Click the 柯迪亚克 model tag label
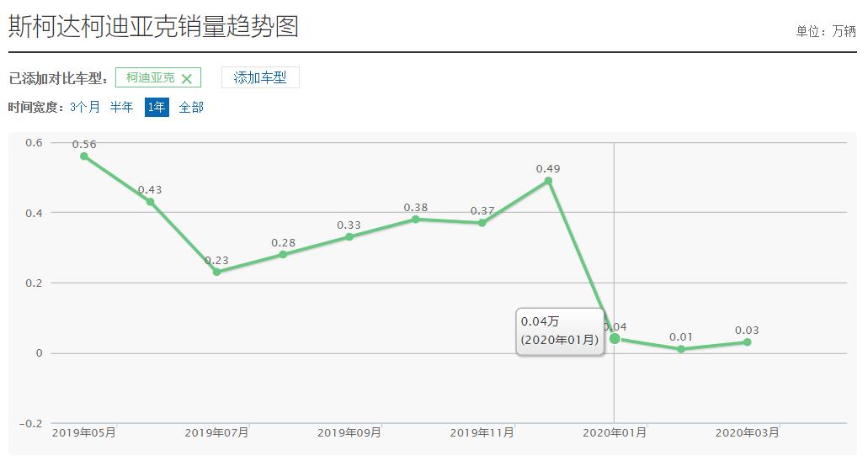The height and width of the screenshot is (466, 868). (150, 77)
